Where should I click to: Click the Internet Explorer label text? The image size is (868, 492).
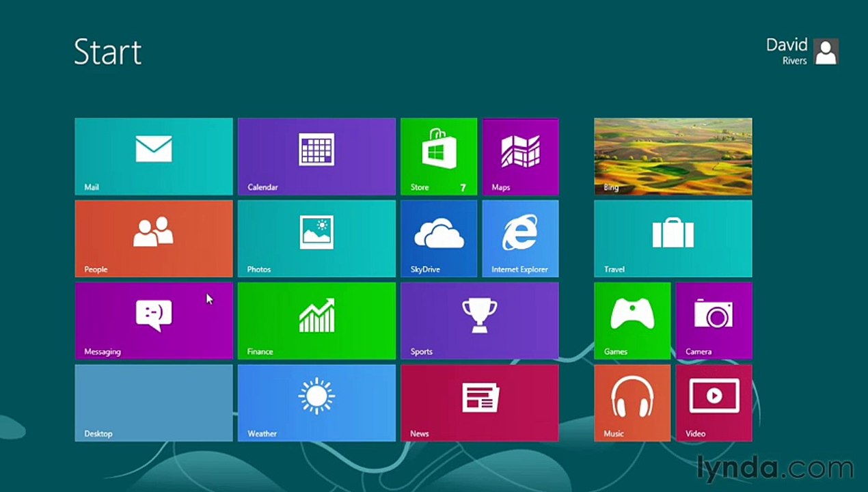[x=519, y=269]
